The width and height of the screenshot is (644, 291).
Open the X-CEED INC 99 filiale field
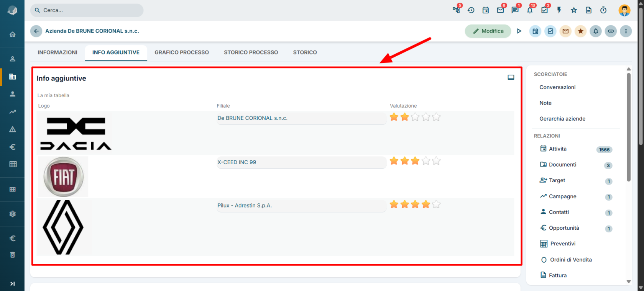pos(301,162)
